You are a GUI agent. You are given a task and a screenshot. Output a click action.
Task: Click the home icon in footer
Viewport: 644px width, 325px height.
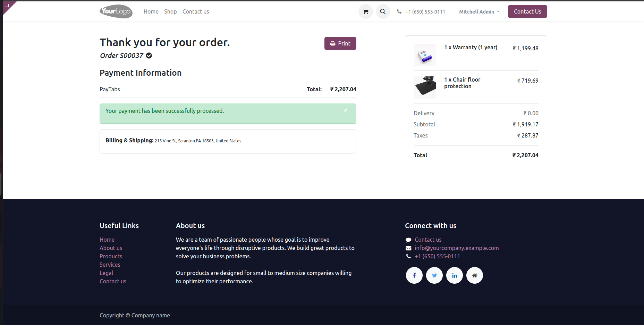click(x=474, y=275)
